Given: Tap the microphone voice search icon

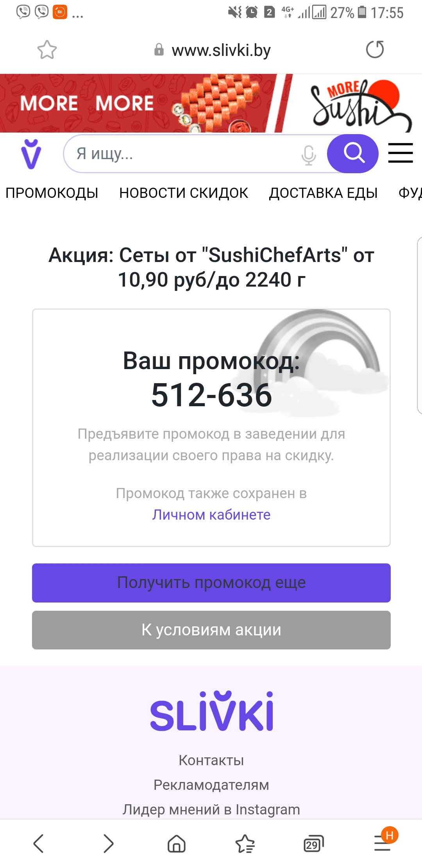Looking at the screenshot, I should coord(308,155).
